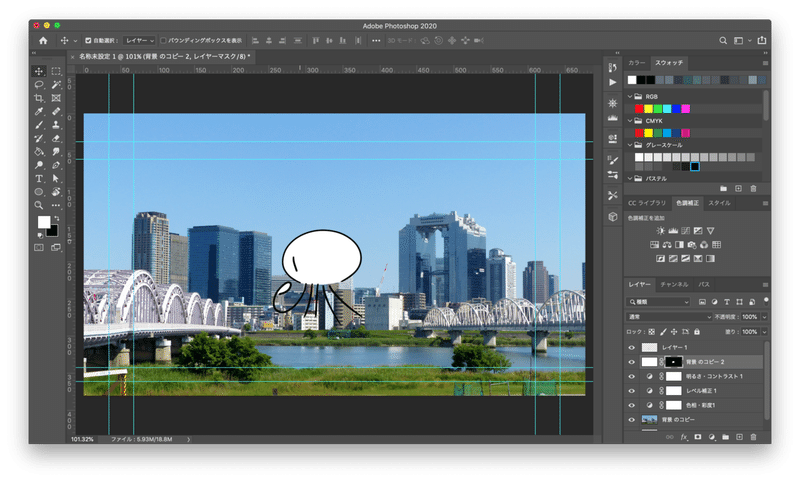The image size is (800, 482).
Task: Click the layer mask thumbnail of 背景 のコピー 2
Action: click(673, 362)
